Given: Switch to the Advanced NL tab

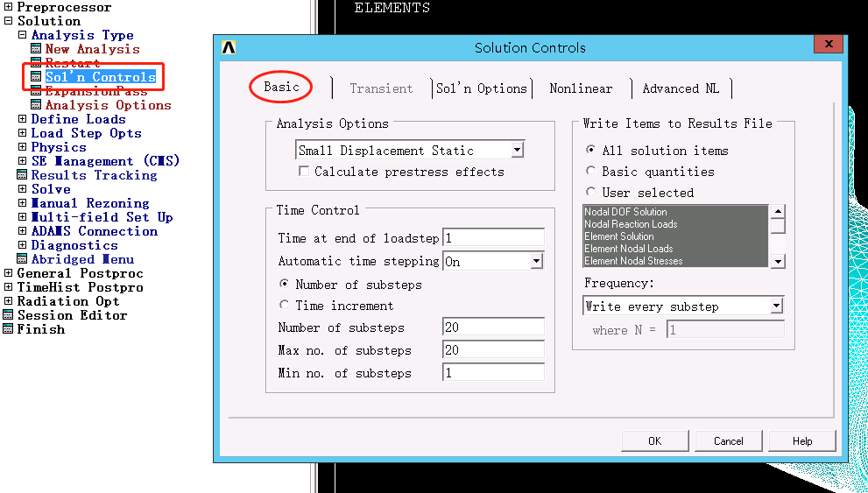Looking at the screenshot, I should tap(681, 88).
